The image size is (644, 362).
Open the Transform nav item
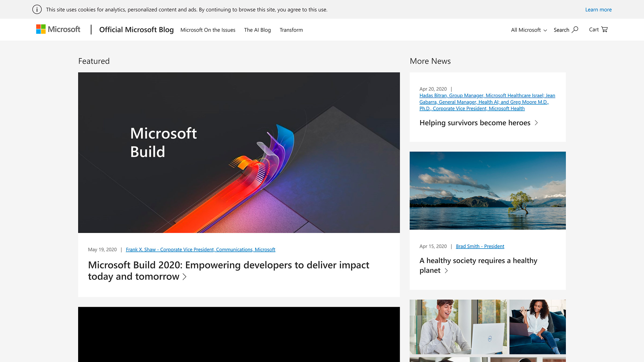pos(291,30)
